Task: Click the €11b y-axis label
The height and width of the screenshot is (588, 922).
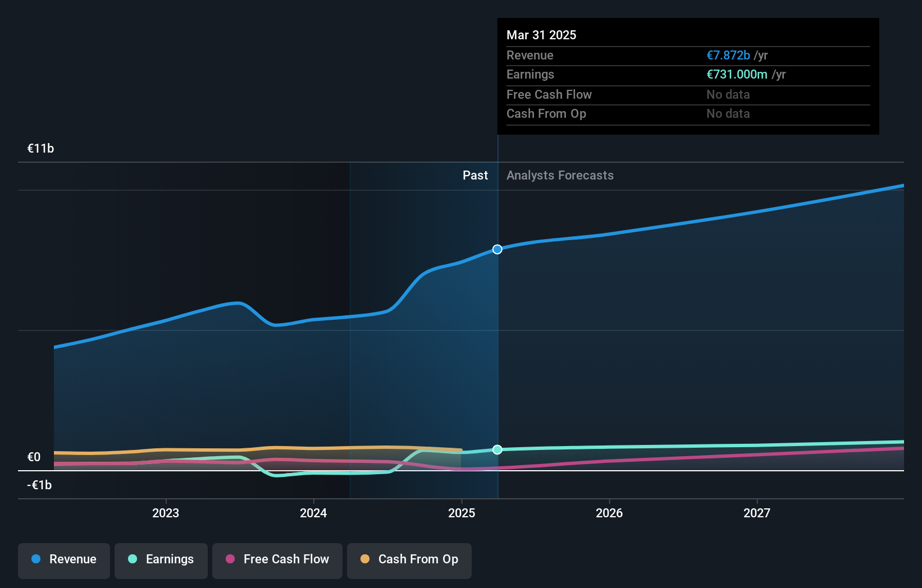Action: pos(40,148)
